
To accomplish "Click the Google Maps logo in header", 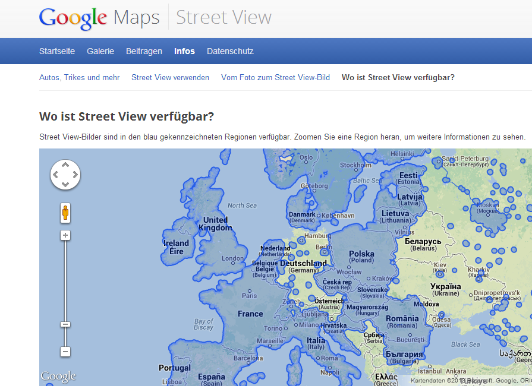I will click(99, 18).
